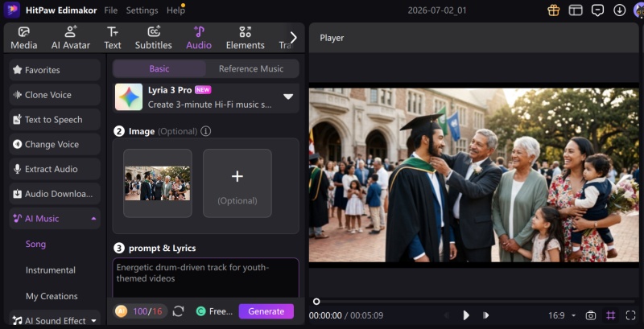
Task: Click the Free credits button
Action: (x=214, y=311)
